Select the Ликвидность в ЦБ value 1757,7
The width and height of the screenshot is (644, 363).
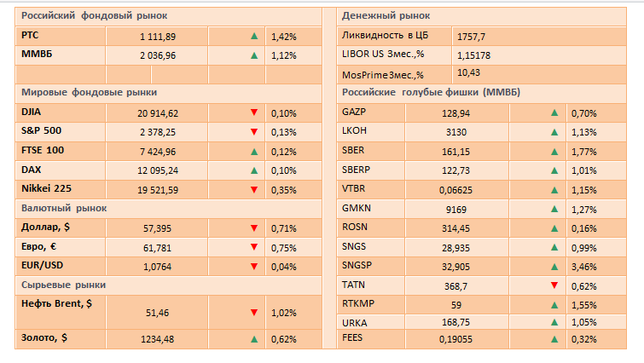coord(471,37)
